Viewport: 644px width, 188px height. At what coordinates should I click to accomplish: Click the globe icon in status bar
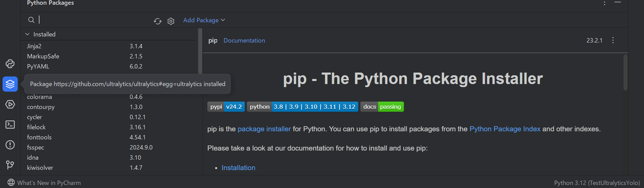pos(11,183)
